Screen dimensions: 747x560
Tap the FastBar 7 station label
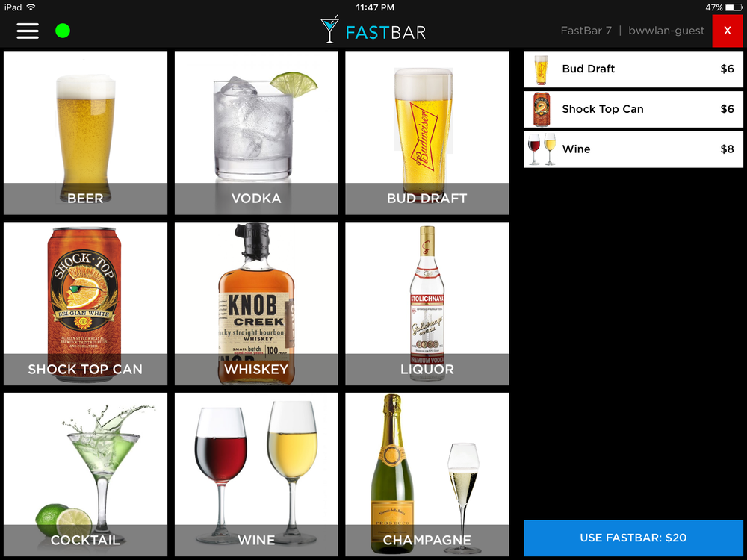click(586, 31)
